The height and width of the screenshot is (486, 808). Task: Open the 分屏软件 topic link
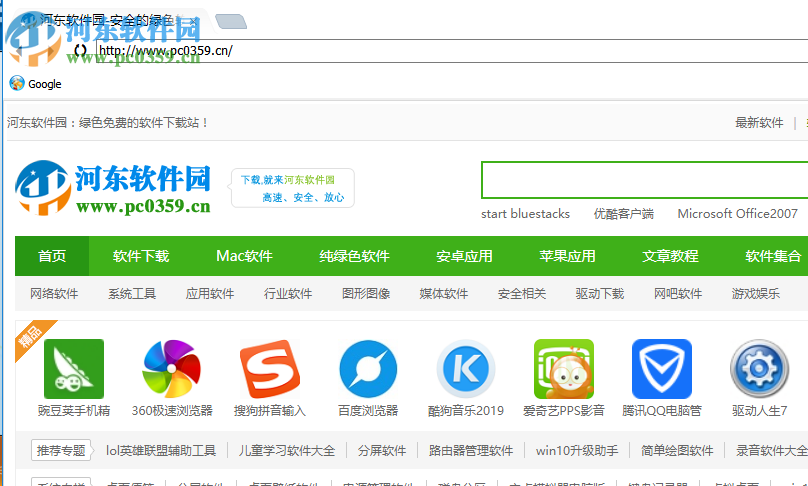pos(382,450)
